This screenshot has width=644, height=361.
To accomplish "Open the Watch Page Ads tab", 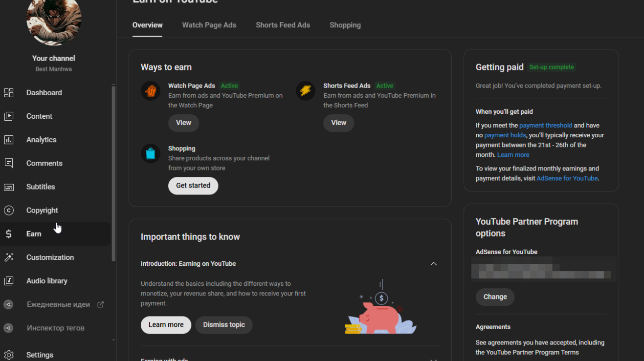I will coord(209,25).
